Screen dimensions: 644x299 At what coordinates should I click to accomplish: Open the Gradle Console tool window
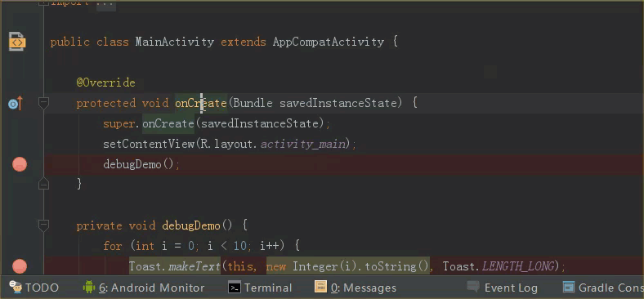click(603, 288)
